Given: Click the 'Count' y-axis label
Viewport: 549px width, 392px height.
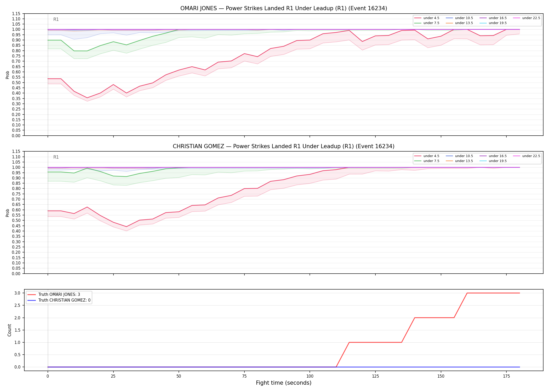Looking at the screenshot, I should (9, 330).
